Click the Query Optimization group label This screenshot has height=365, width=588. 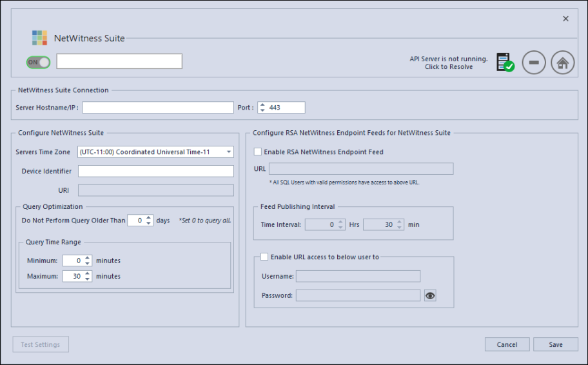point(52,207)
